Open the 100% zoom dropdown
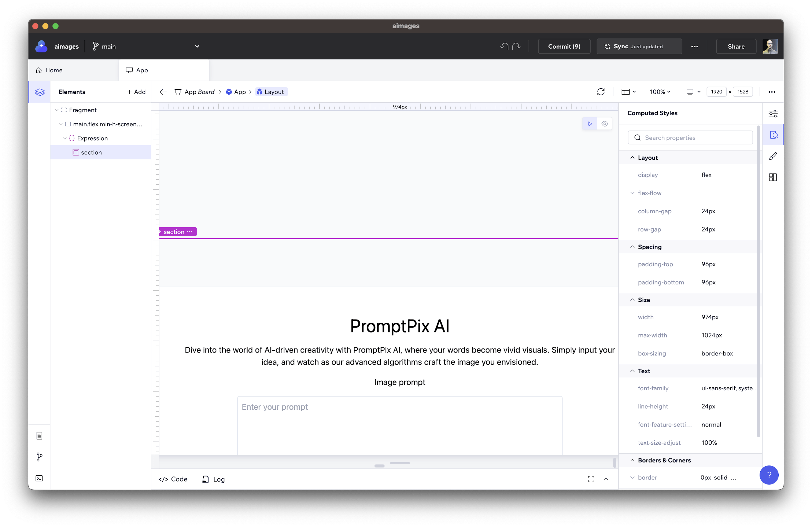The height and width of the screenshot is (527, 812). (x=660, y=92)
